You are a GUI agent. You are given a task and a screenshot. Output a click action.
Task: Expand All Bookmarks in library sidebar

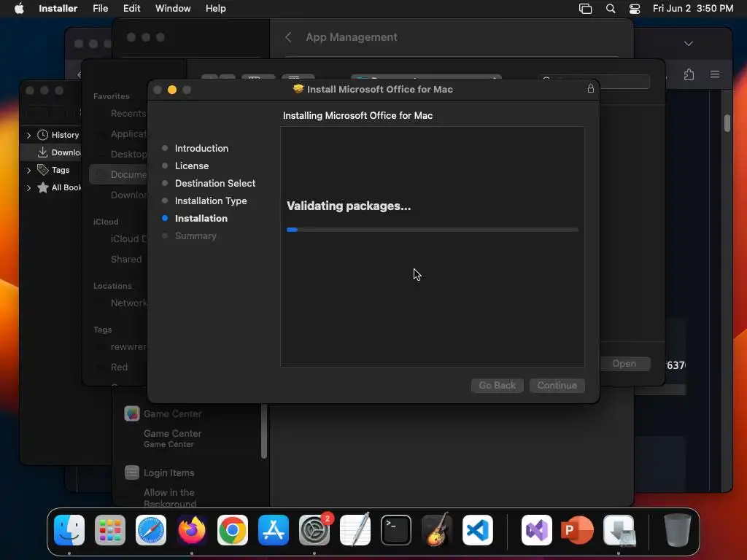28,187
